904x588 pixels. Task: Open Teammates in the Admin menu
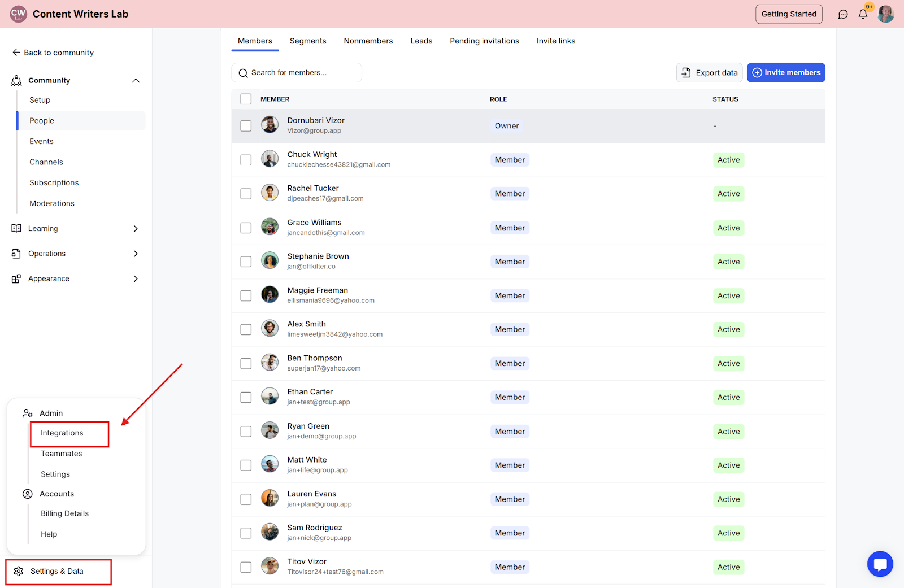coord(62,454)
